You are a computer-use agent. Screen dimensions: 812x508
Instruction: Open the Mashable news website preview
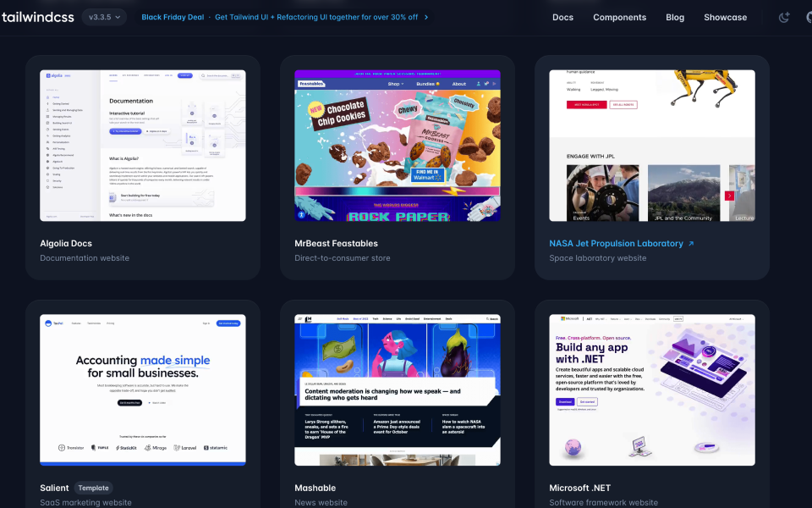pos(397,389)
